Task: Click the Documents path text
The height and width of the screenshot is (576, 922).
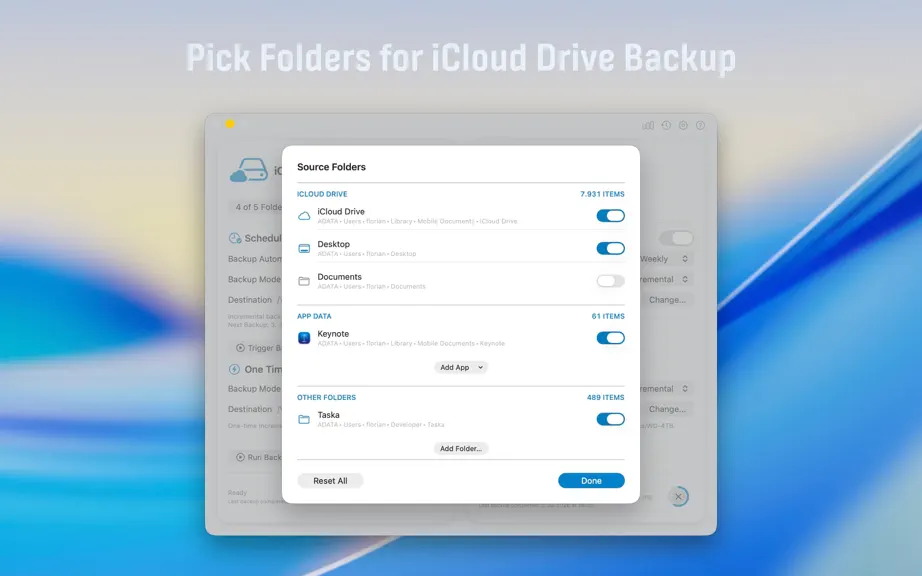Action: [x=372, y=287]
